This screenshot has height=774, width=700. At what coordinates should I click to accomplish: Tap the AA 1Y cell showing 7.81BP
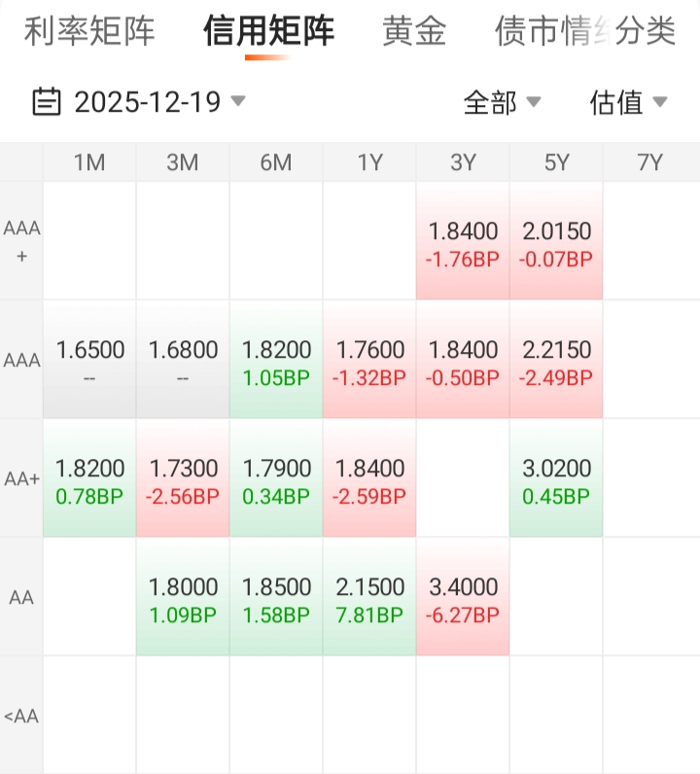point(369,598)
